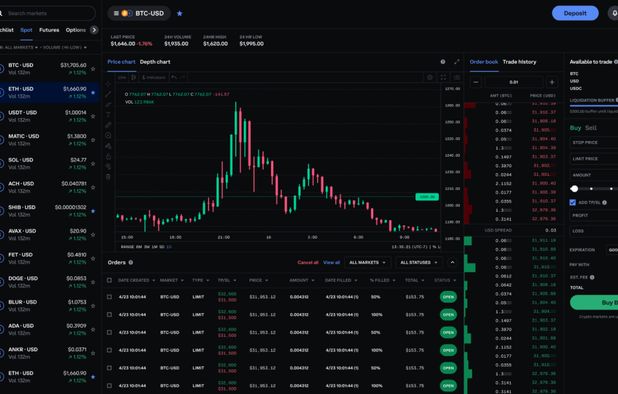Viewport: 618px width, 394px height.
Task: Toggle the Add TP/SL checkbox
Action: [573, 203]
